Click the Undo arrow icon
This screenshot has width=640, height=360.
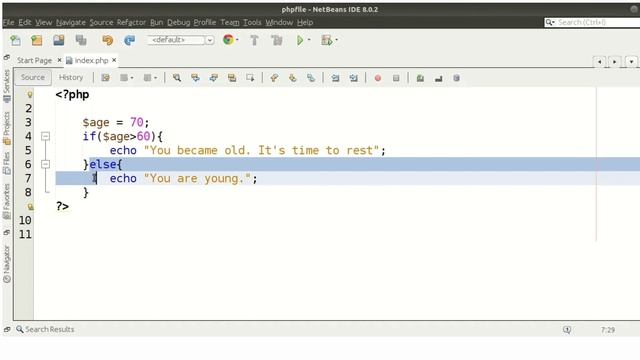[x=107, y=40]
